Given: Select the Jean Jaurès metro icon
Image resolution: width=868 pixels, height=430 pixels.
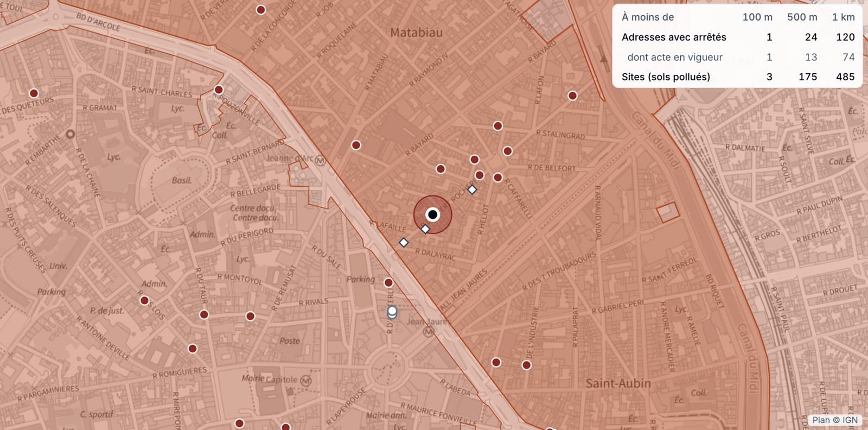Looking at the screenshot, I should point(429,331).
